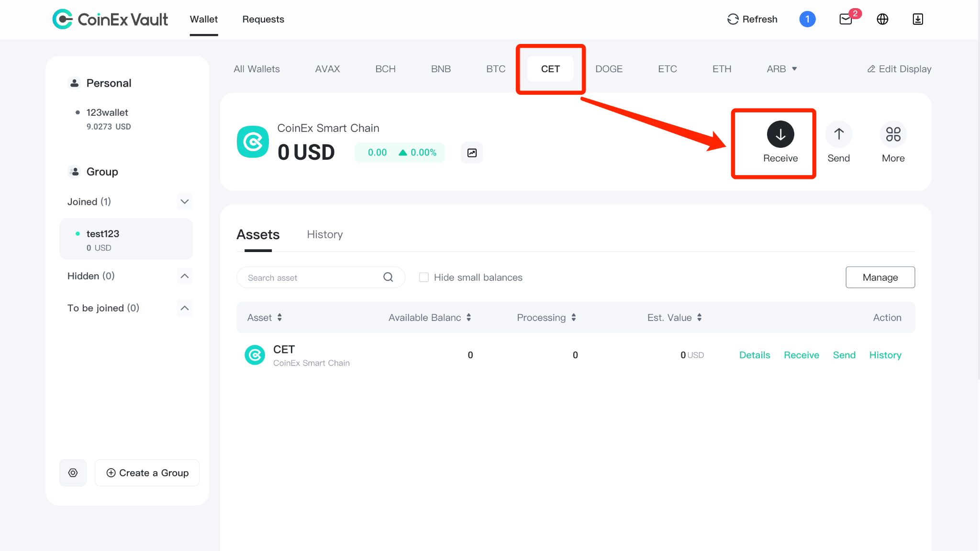Select the DOGE chain tab
The width and height of the screenshot is (980, 551).
tap(609, 69)
